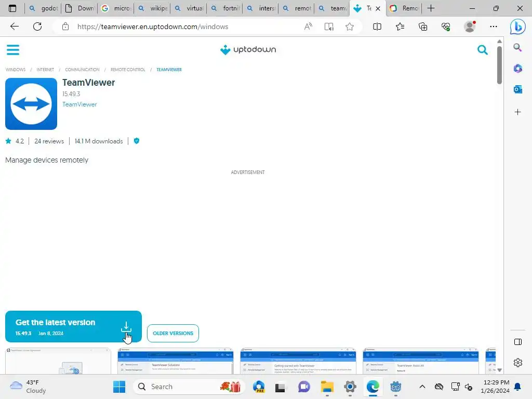
Task: Open Edge Settings and more menu
Action: coord(494,26)
